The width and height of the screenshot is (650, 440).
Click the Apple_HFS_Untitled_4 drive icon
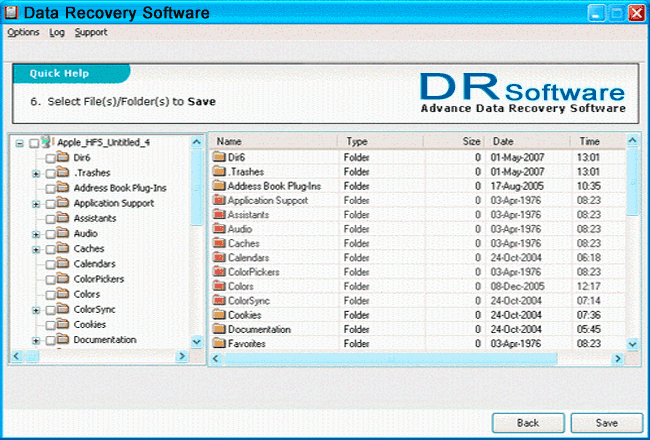click(48, 142)
